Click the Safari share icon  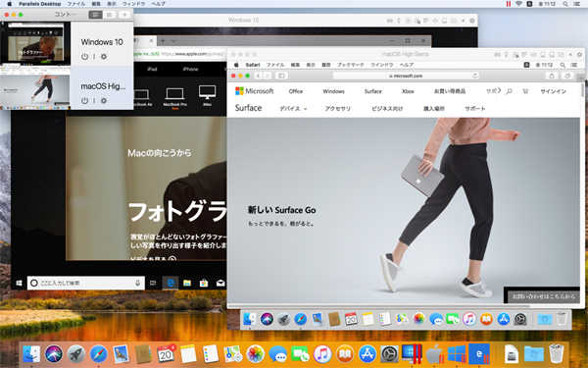pyautogui.click(x=552, y=76)
